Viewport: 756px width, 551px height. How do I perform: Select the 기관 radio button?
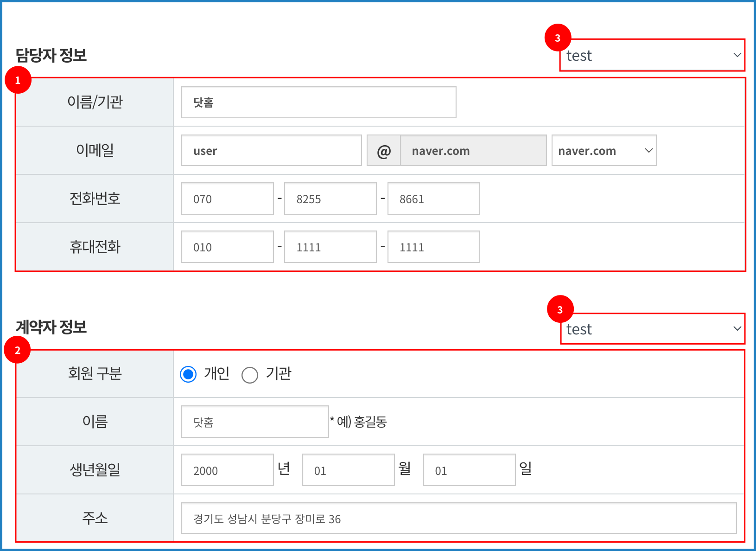pos(250,375)
